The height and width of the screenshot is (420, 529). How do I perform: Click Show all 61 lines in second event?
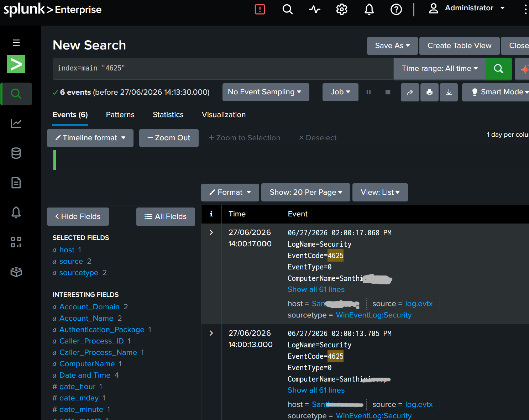coord(316,390)
